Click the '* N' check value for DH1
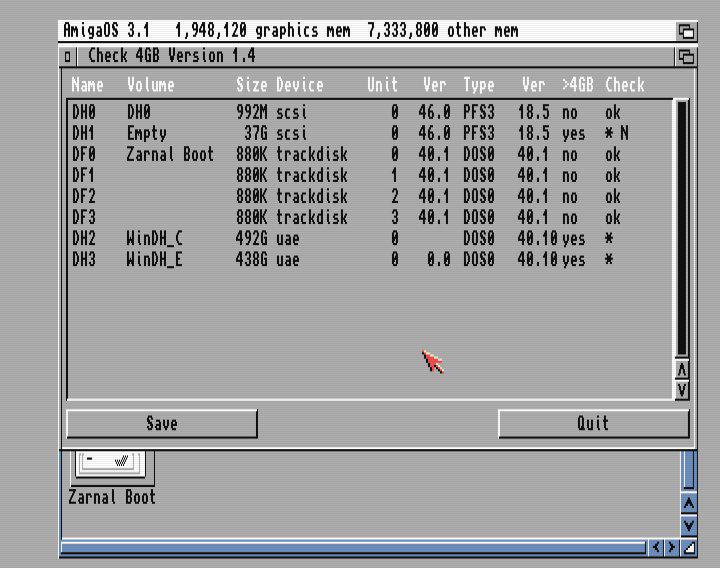Screen dimensions: 720x568 [617, 133]
